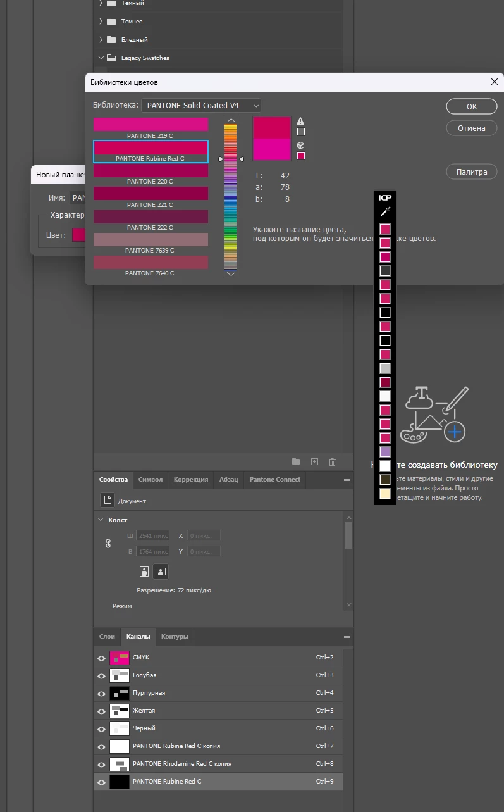Open the Символ tab

151,480
